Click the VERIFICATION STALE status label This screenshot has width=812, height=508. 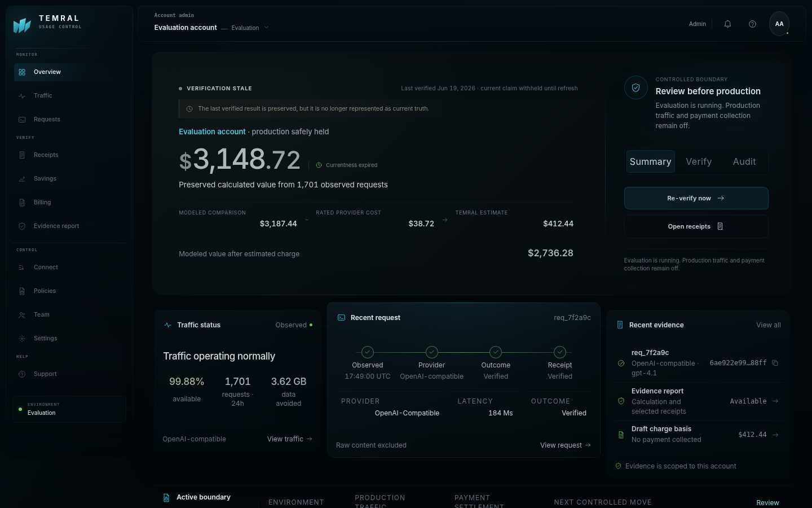[219, 89]
